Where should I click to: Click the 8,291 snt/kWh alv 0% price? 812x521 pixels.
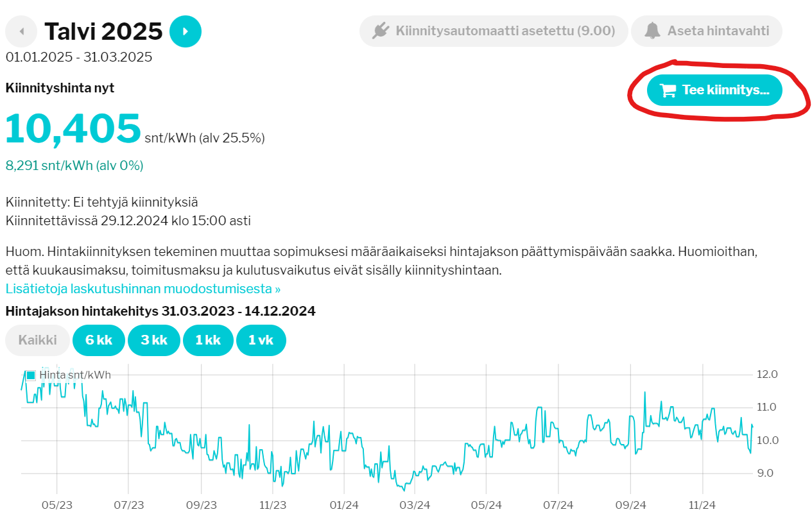[x=74, y=166]
